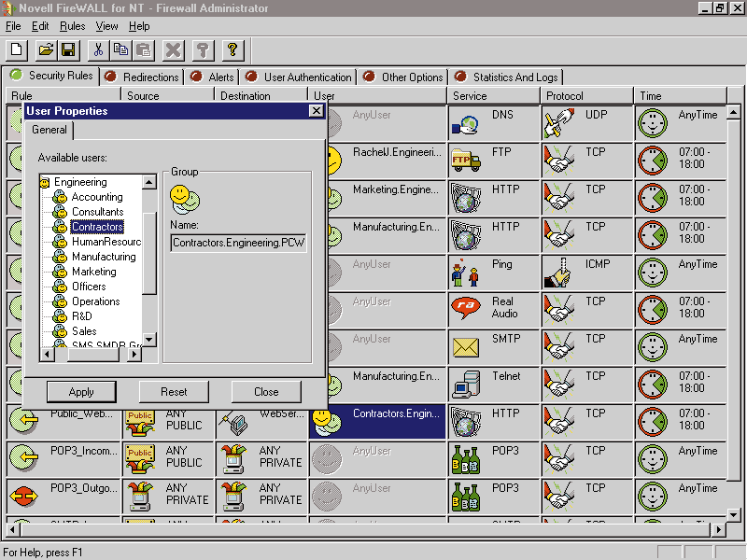The image size is (747, 560).
Task: Open the Help menu
Action: click(139, 26)
